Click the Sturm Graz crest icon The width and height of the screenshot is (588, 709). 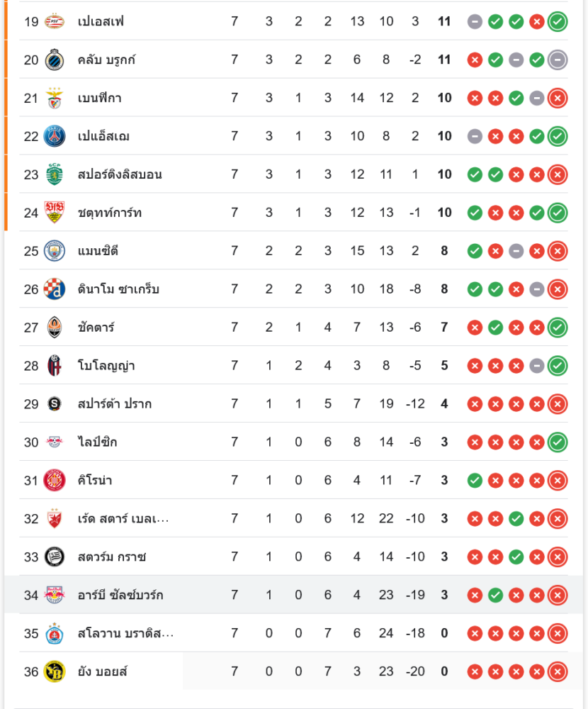[x=55, y=557]
